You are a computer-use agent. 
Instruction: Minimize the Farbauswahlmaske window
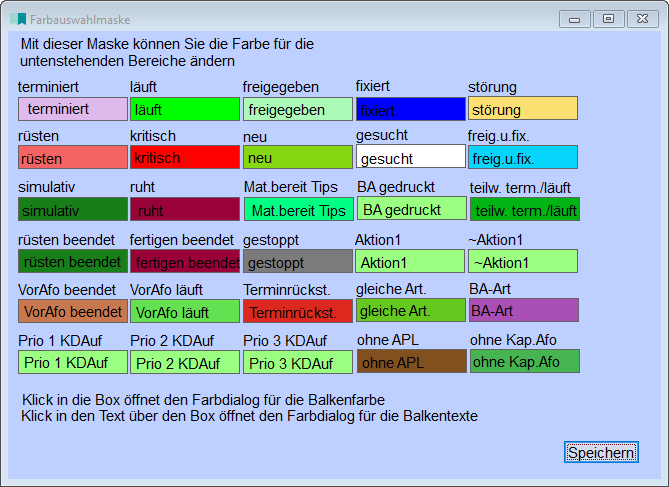coord(575,19)
